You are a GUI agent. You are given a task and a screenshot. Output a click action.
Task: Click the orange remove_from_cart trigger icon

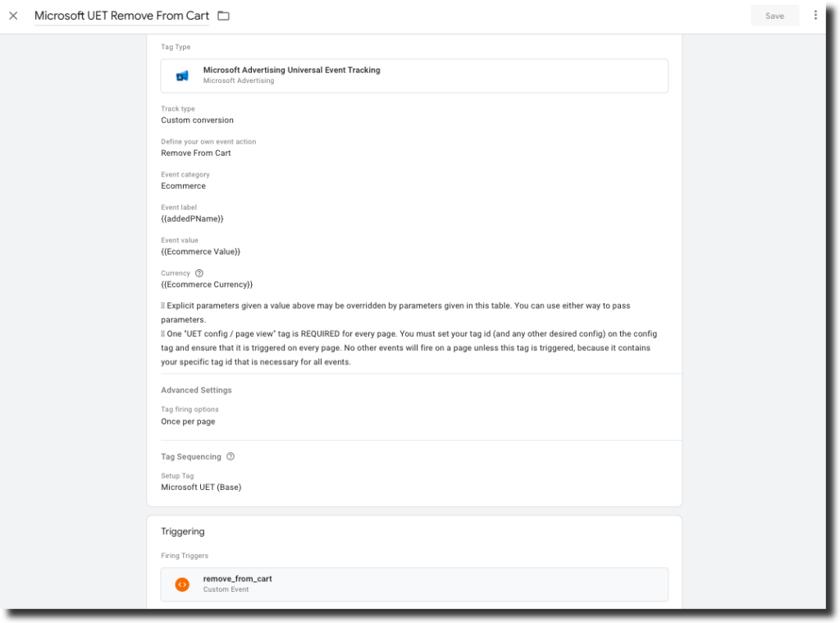tap(182, 584)
